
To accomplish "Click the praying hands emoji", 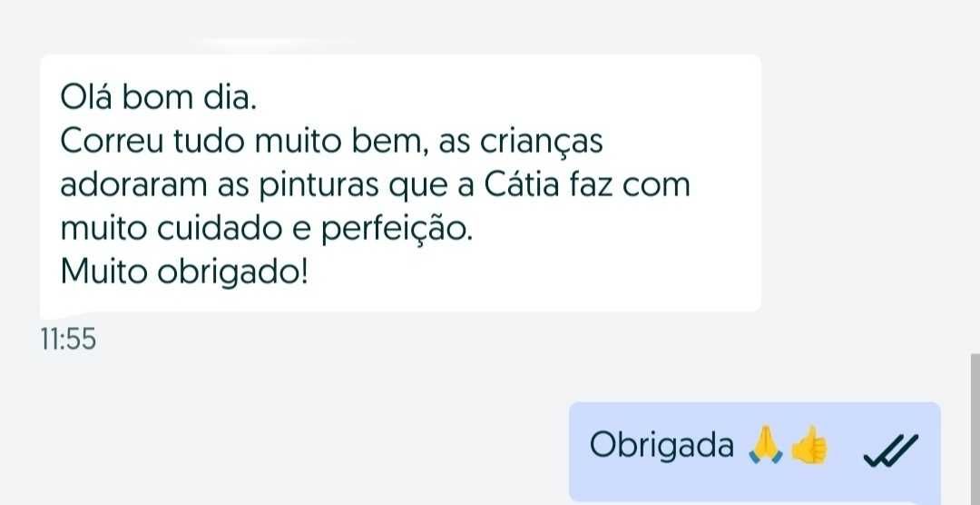I will 765,447.
